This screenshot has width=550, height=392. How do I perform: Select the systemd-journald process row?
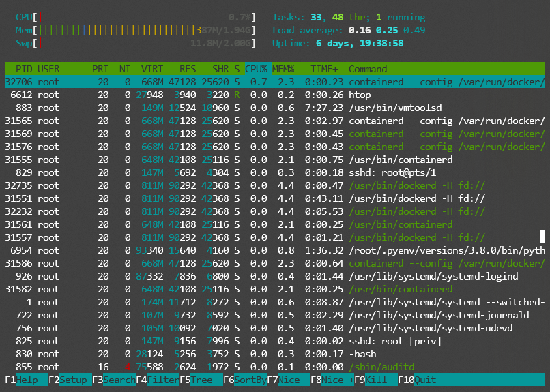coord(275,315)
